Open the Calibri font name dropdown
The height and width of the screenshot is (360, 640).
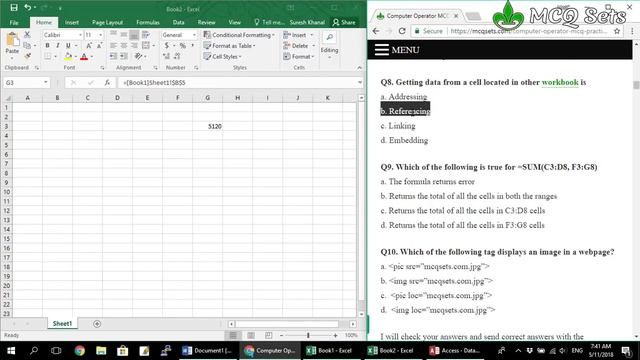point(80,35)
